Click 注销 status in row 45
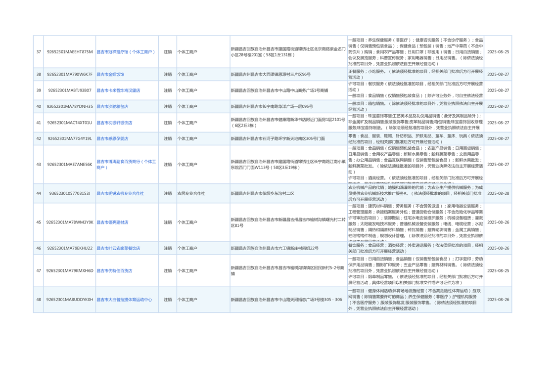555x392 pixels. point(167,222)
